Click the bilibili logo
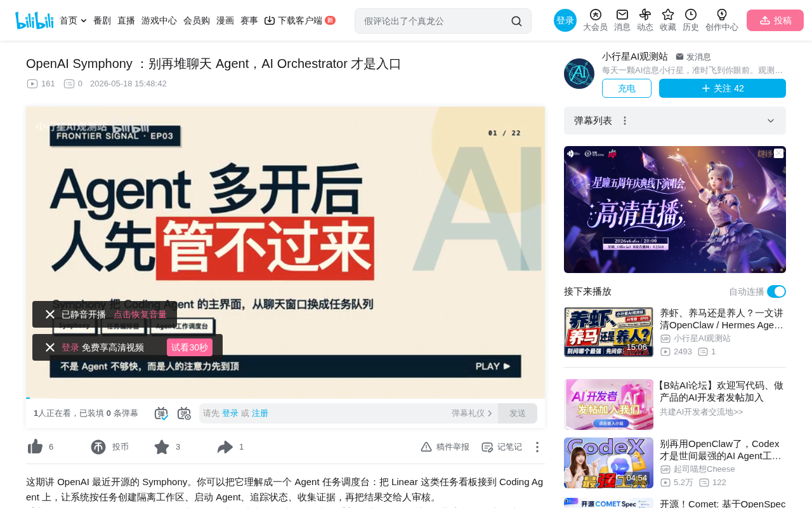 (34, 20)
